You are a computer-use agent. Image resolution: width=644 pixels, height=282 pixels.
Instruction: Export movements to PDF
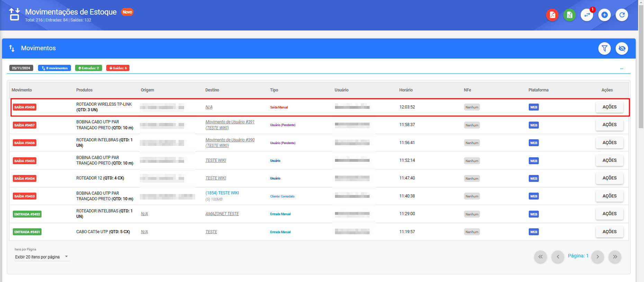pos(552,15)
